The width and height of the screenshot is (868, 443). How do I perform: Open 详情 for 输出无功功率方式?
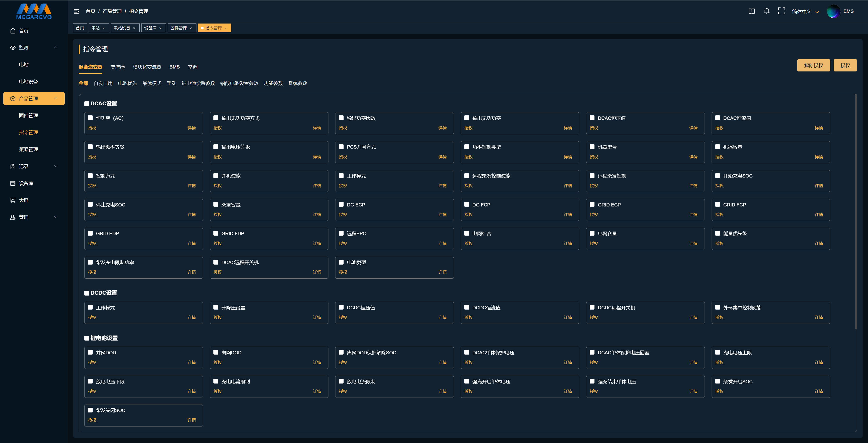pyautogui.click(x=317, y=128)
